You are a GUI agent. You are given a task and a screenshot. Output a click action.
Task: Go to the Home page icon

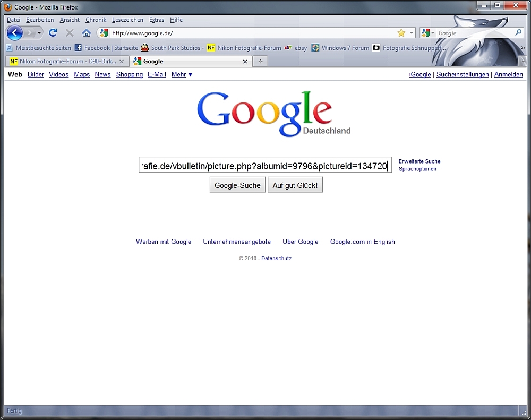[x=87, y=33]
